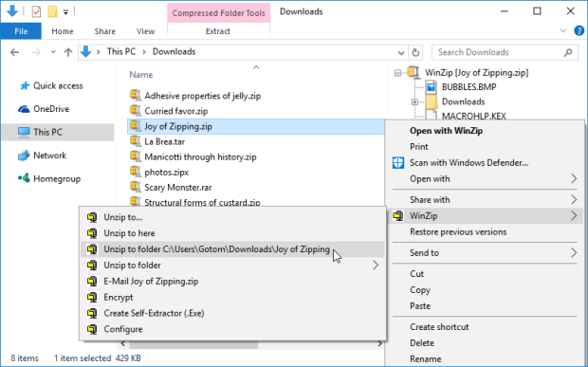Viewport: 588px width, 367px height.
Task: Choose Restore previous versions
Action: point(458,231)
